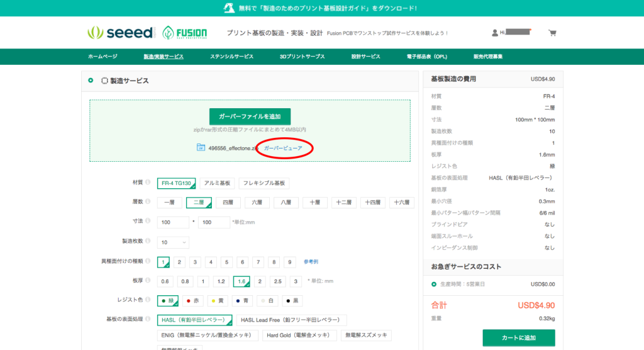Select the 製造サービス radio button

tap(91, 81)
